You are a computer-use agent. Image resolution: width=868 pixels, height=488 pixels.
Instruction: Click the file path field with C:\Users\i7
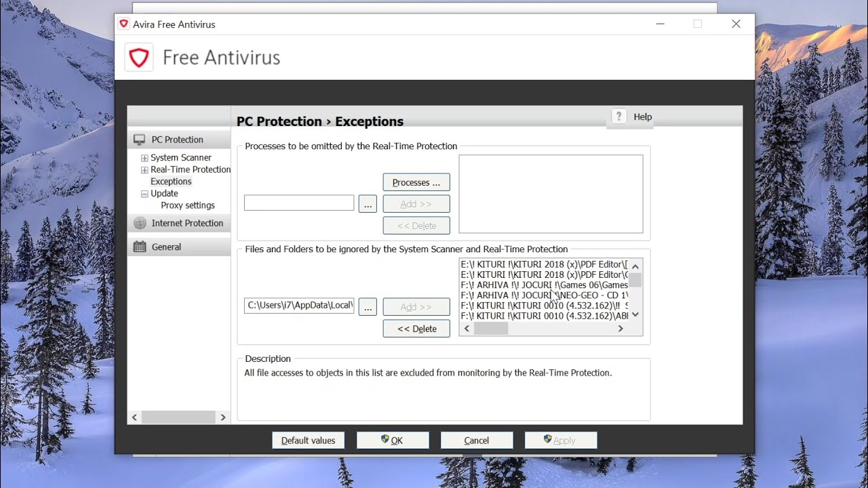pyautogui.click(x=299, y=305)
